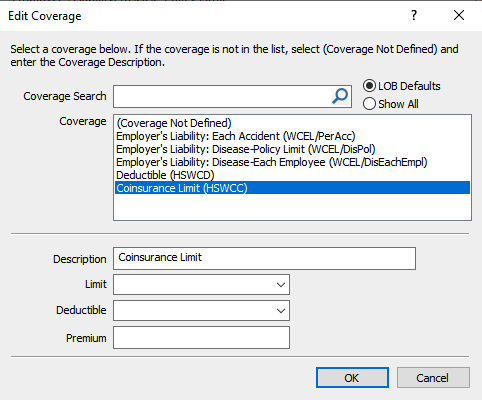Open the help question mark icon
The image size is (482, 400).
tap(414, 15)
